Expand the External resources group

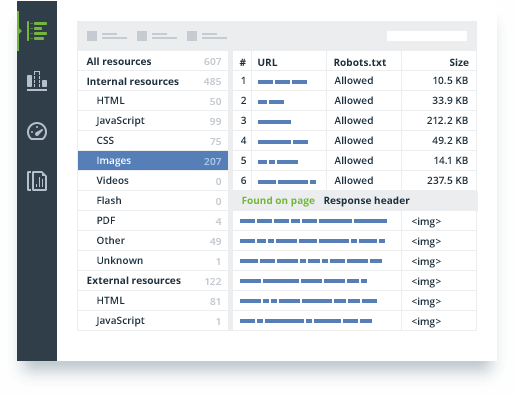pyautogui.click(x=153, y=281)
